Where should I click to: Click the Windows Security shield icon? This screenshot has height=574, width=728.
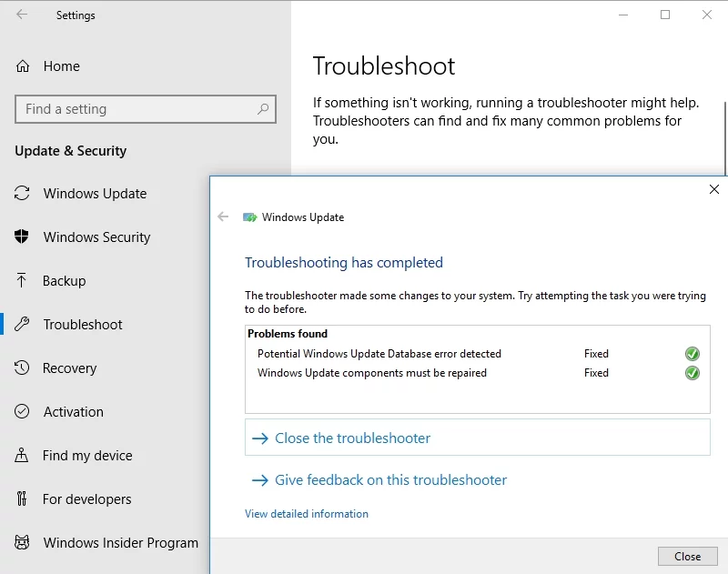click(23, 237)
